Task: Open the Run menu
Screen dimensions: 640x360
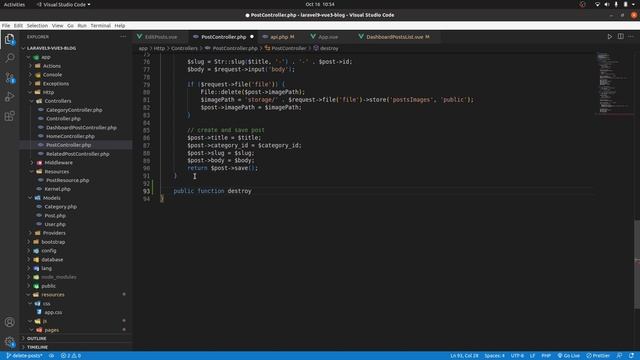Action: click(x=82, y=26)
